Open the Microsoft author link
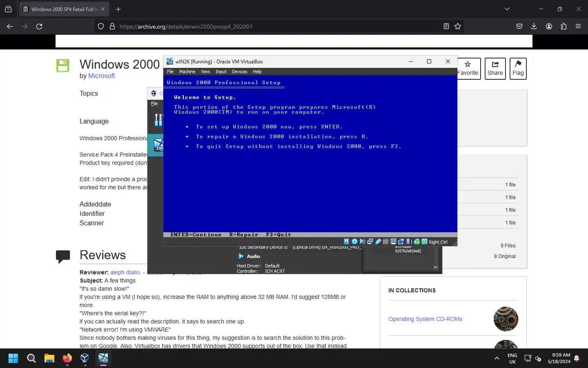 pos(102,76)
